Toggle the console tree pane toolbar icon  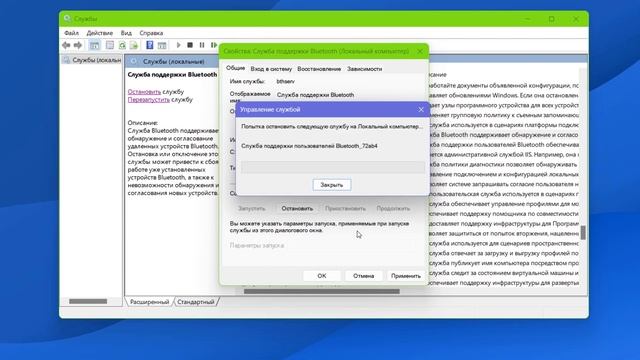pyautogui.click(x=94, y=45)
